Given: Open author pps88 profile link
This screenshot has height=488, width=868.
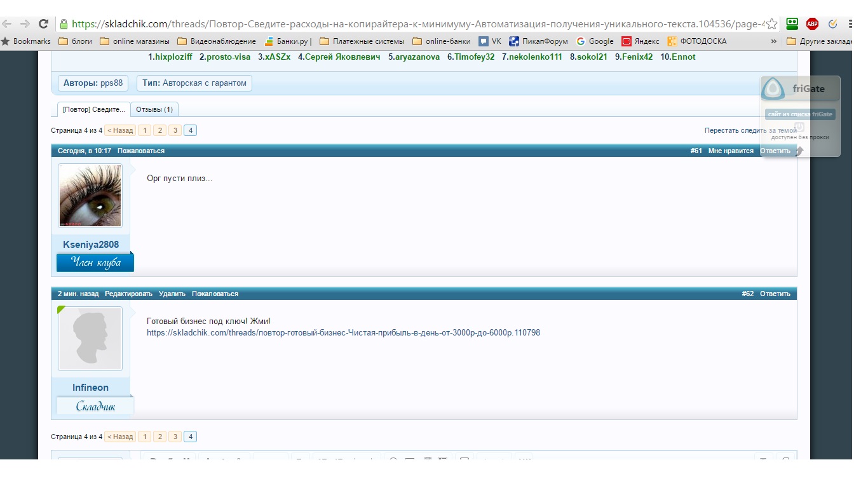Looking at the screenshot, I should pyautogui.click(x=111, y=83).
